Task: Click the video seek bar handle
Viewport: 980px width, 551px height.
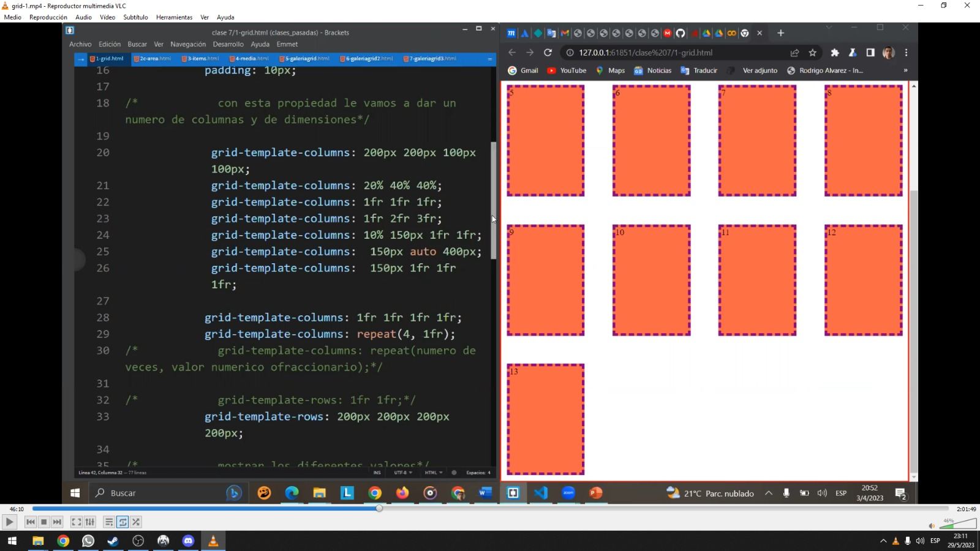Action: 379,508
